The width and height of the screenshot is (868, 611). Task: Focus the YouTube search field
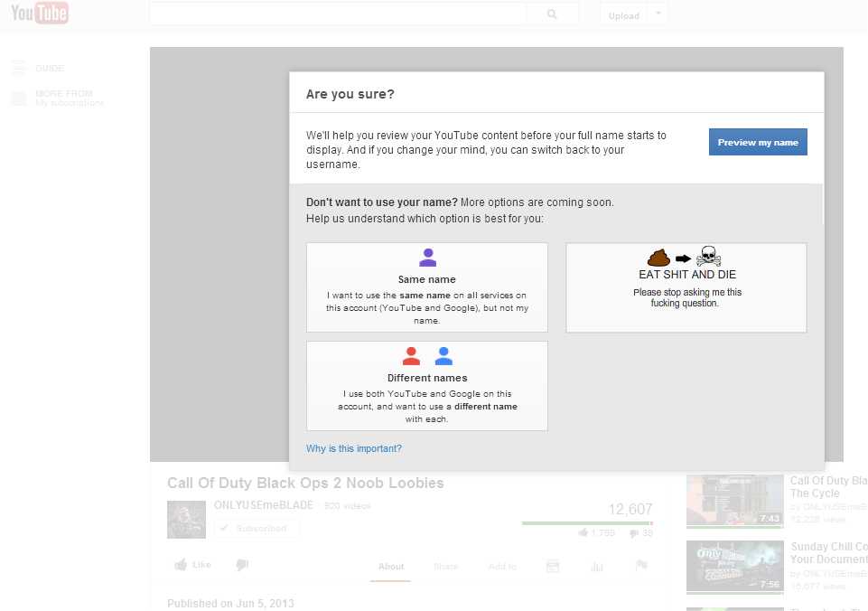(338, 14)
